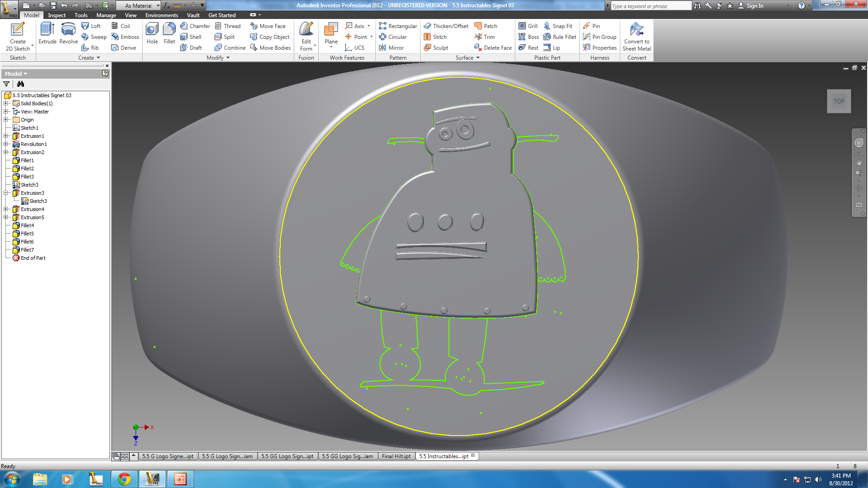
Task: Activate the Fillet tool
Action: (x=169, y=33)
